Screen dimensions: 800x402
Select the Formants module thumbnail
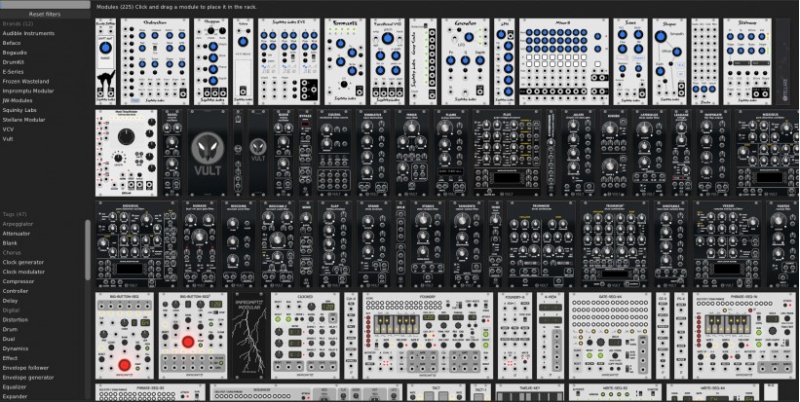click(345, 62)
